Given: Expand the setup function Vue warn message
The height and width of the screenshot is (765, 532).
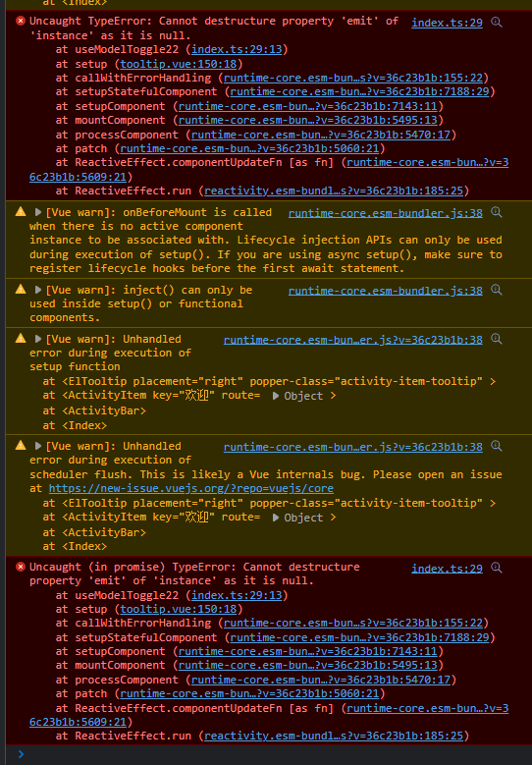Looking at the screenshot, I should pyautogui.click(x=38, y=339).
